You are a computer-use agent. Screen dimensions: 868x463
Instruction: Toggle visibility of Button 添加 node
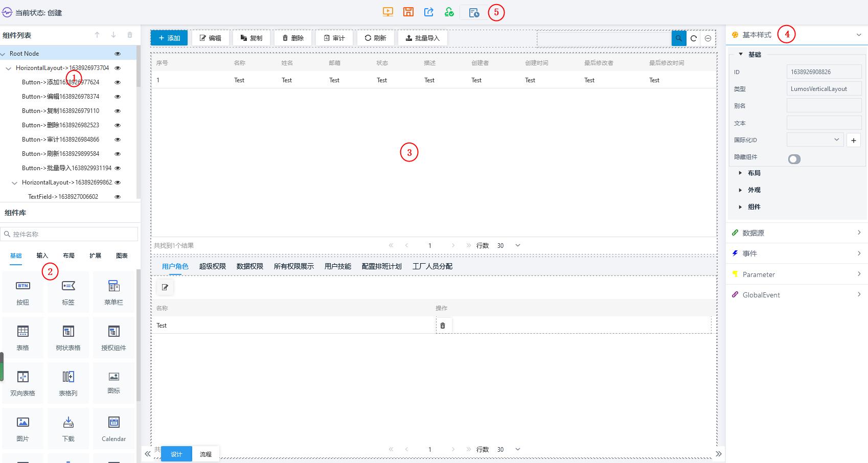coord(118,82)
